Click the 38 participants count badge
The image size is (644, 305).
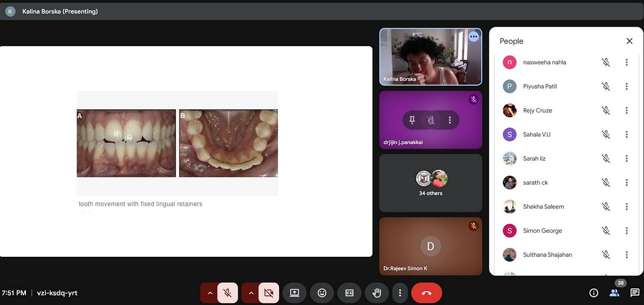[x=621, y=283]
